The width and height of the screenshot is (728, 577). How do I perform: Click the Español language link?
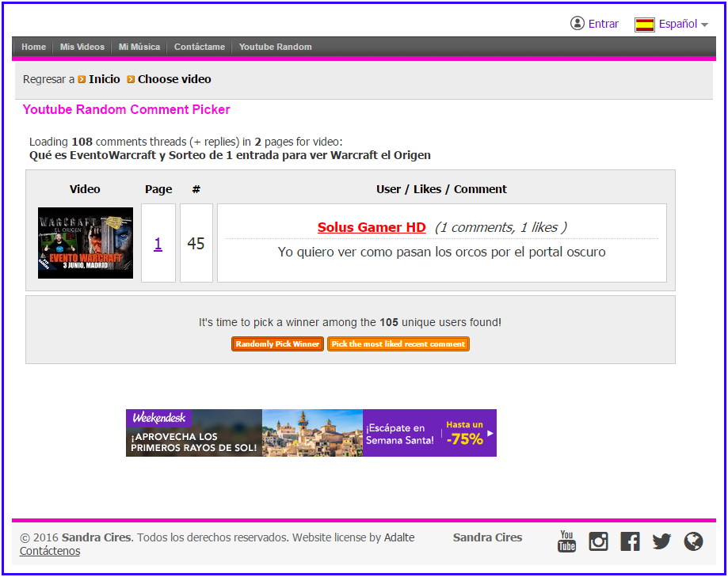[x=678, y=24]
